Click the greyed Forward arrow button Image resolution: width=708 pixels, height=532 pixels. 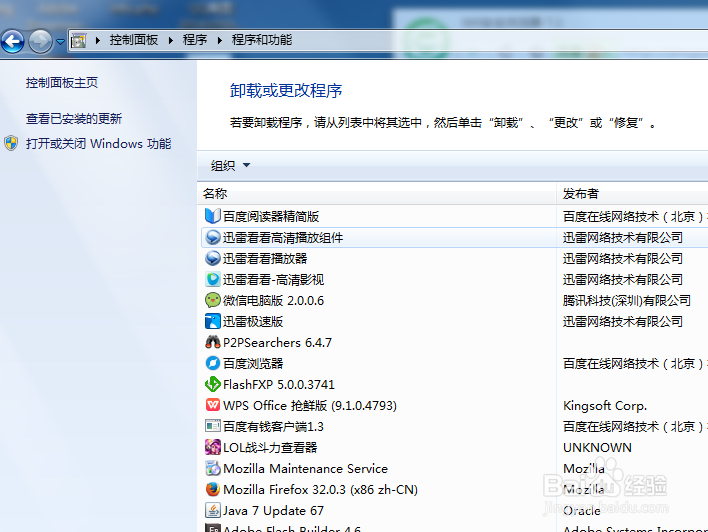pyautogui.click(x=41, y=42)
